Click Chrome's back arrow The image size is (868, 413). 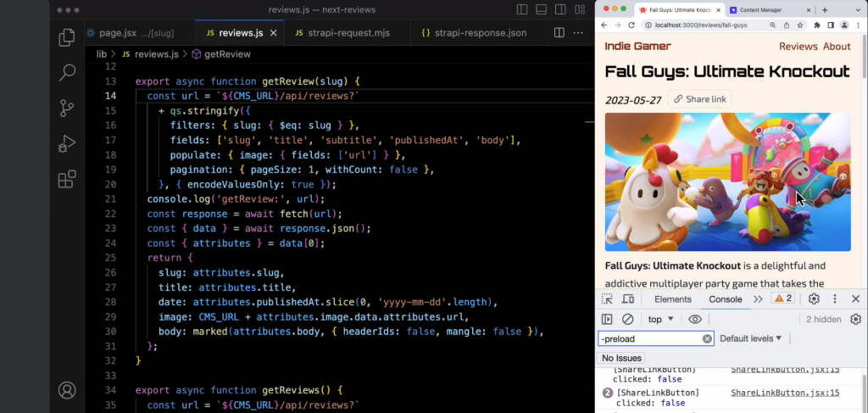604,25
